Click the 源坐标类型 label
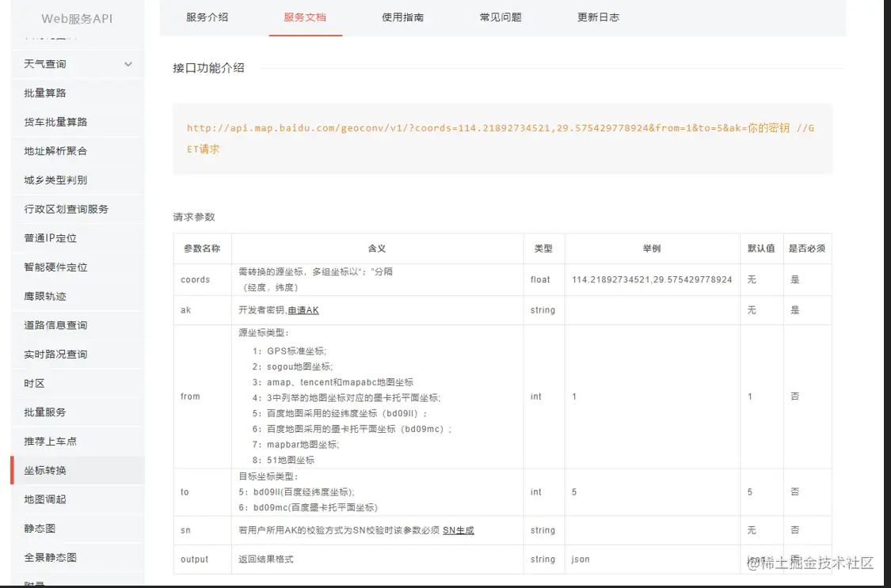891x588 pixels. point(264,333)
